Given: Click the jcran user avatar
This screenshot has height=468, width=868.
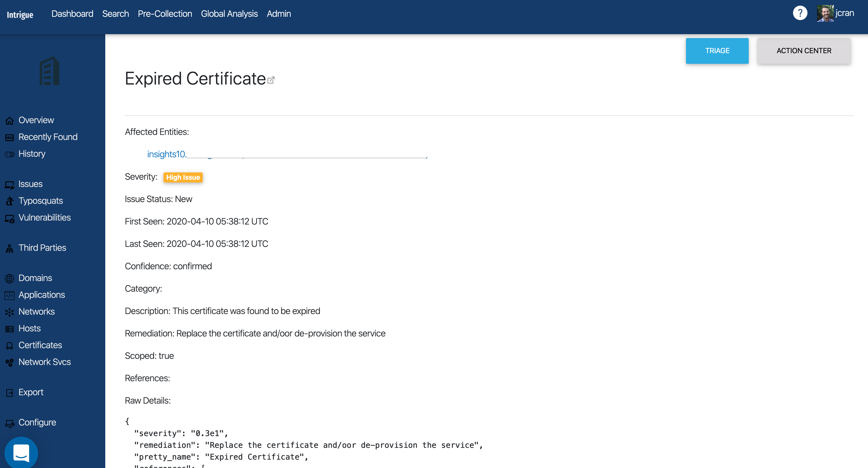Looking at the screenshot, I should click(x=825, y=13).
